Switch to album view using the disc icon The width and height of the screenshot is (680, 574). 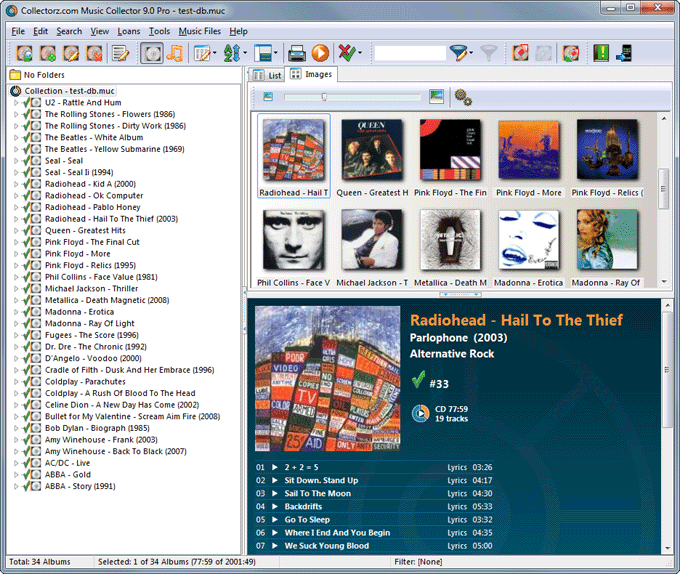point(152,53)
